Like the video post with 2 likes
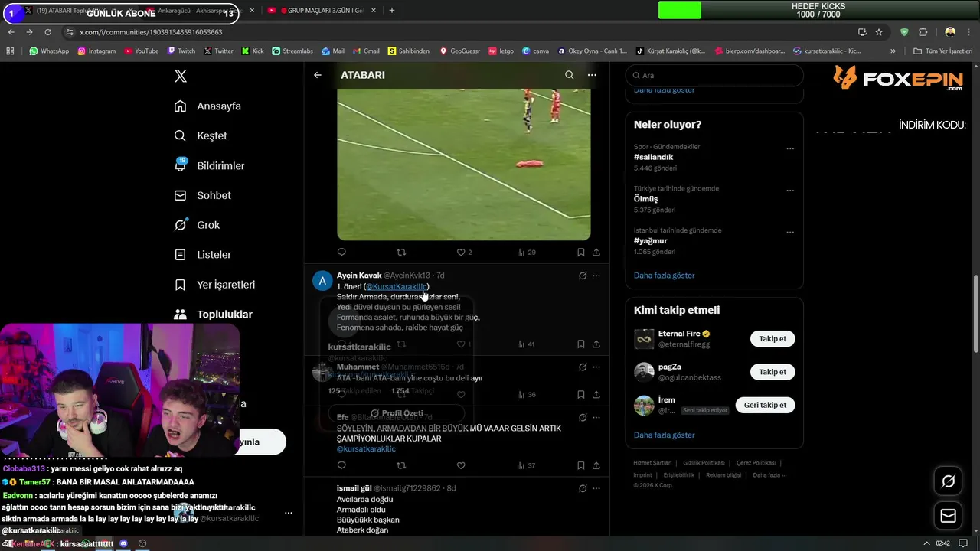The image size is (980, 551). click(x=464, y=252)
